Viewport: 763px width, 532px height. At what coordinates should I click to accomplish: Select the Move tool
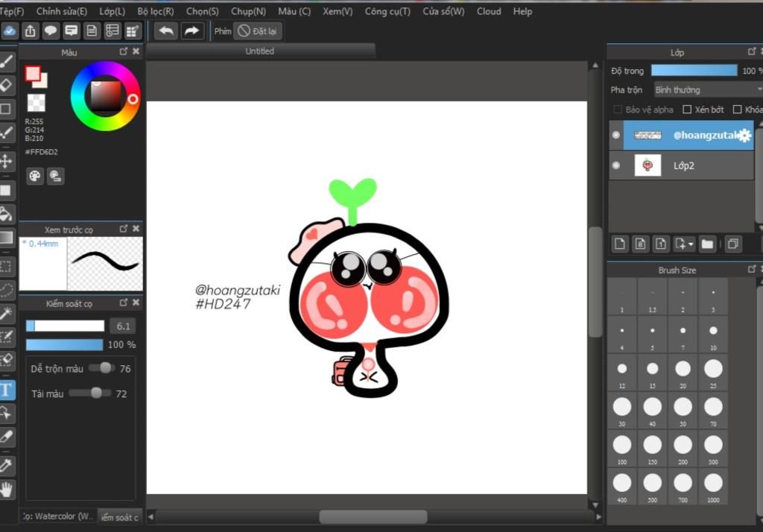(6, 162)
